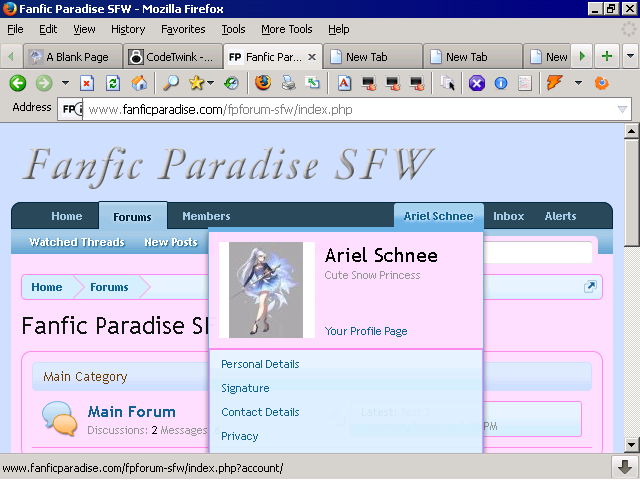Open the History menu

(x=128, y=29)
